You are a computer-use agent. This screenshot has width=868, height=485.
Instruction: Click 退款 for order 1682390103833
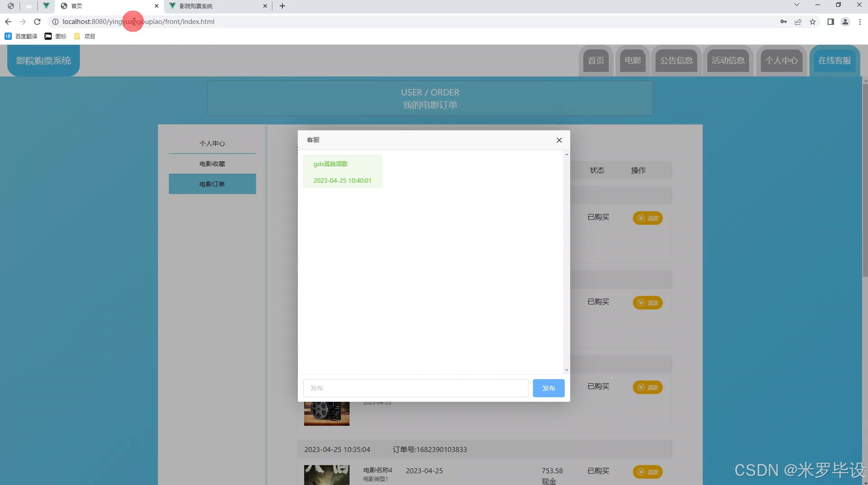coord(647,472)
